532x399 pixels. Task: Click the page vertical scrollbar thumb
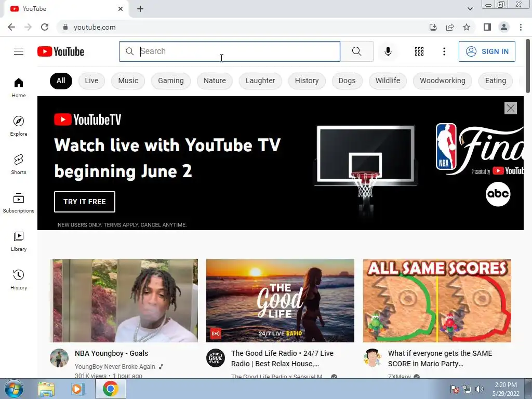click(528, 65)
